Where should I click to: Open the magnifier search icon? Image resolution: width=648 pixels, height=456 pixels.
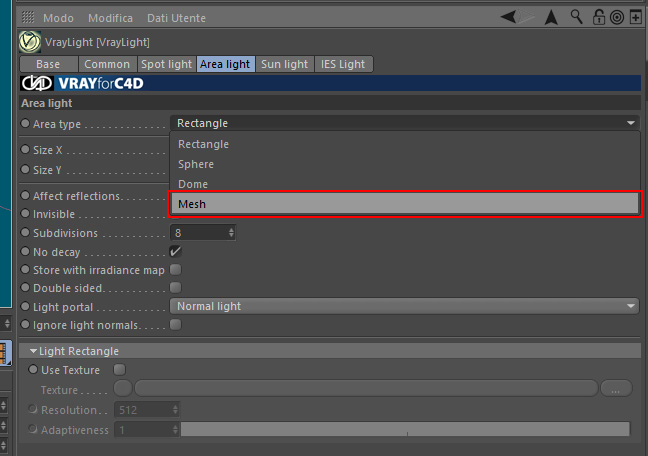tap(576, 17)
